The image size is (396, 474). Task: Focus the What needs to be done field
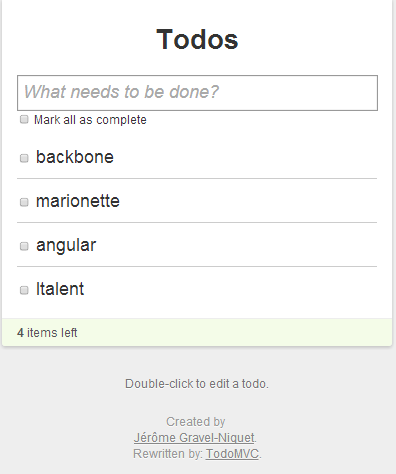click(x=197, y=93)
